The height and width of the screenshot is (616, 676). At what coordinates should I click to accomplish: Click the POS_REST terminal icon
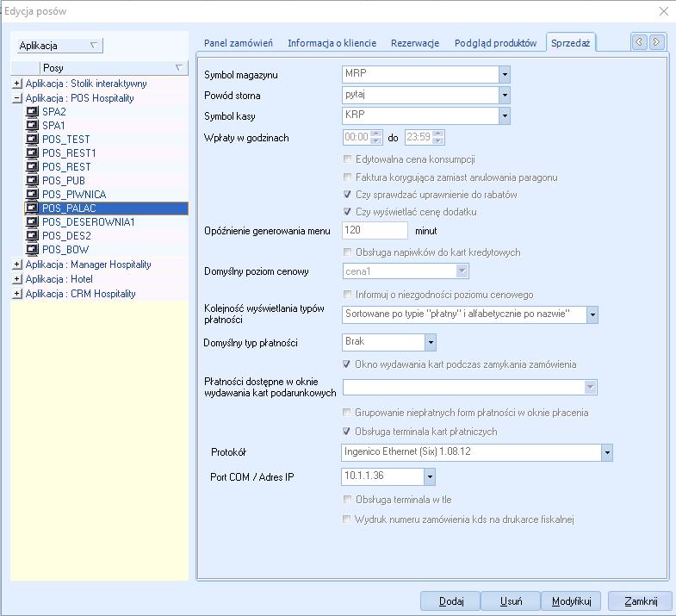pyautogui.click(x=32, y=167)
